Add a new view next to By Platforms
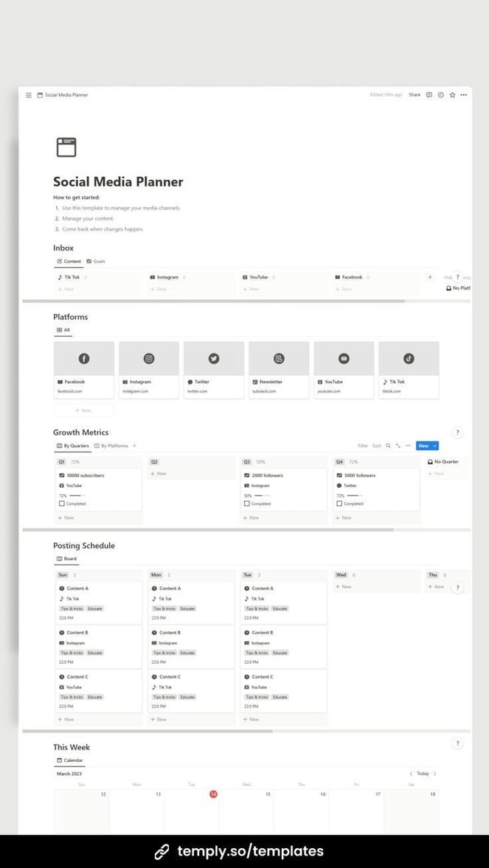The image size is (489, 868). (134, 446)
